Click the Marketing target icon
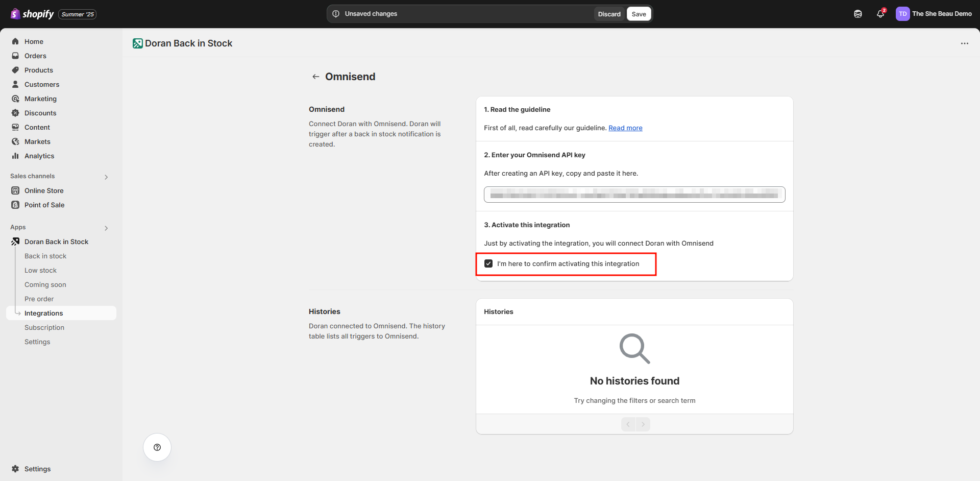 click(15, 99)
